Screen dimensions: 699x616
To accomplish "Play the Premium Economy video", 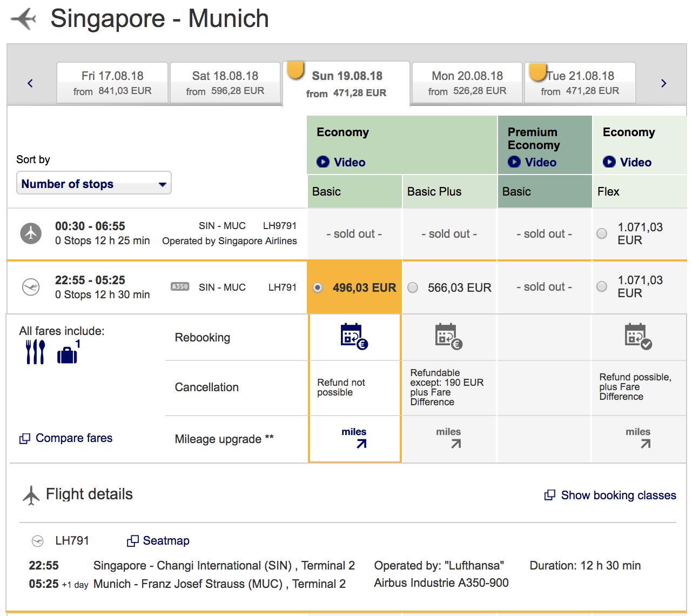I will [x=532, y=162].
